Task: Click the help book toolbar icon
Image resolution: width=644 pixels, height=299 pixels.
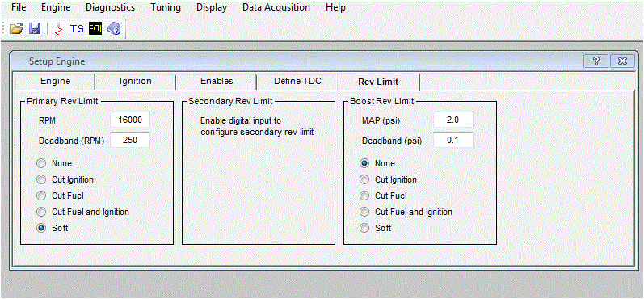Action: pyautogui.click(x=114, y=29)
